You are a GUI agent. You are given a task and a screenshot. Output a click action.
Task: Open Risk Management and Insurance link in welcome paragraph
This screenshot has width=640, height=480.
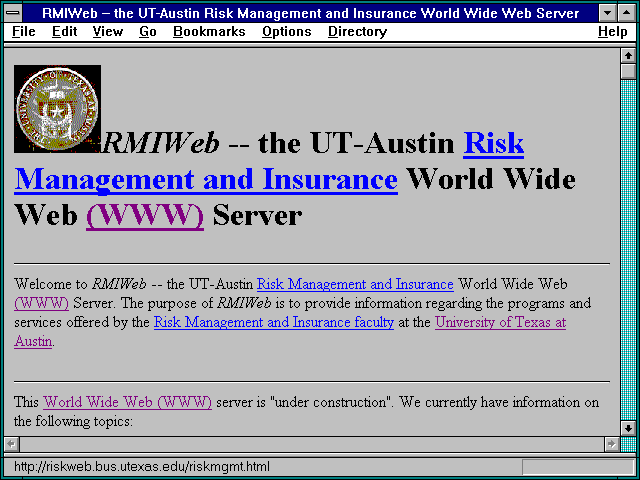[355, 284]
